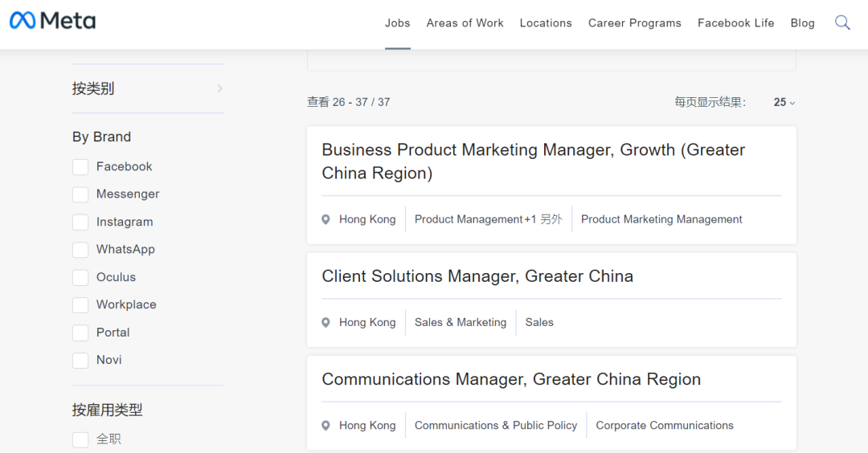Visit the Blog link in navigation

point(802,23)
